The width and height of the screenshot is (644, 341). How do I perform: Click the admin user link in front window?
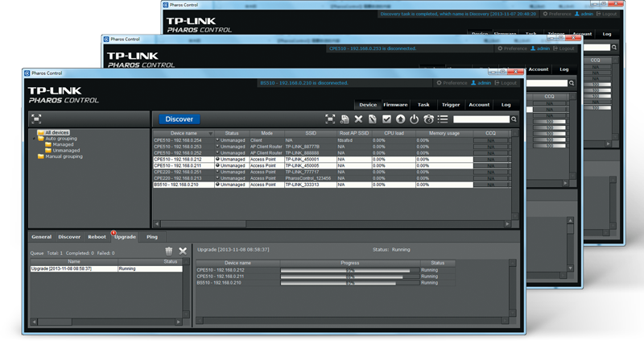pos(481,83)
